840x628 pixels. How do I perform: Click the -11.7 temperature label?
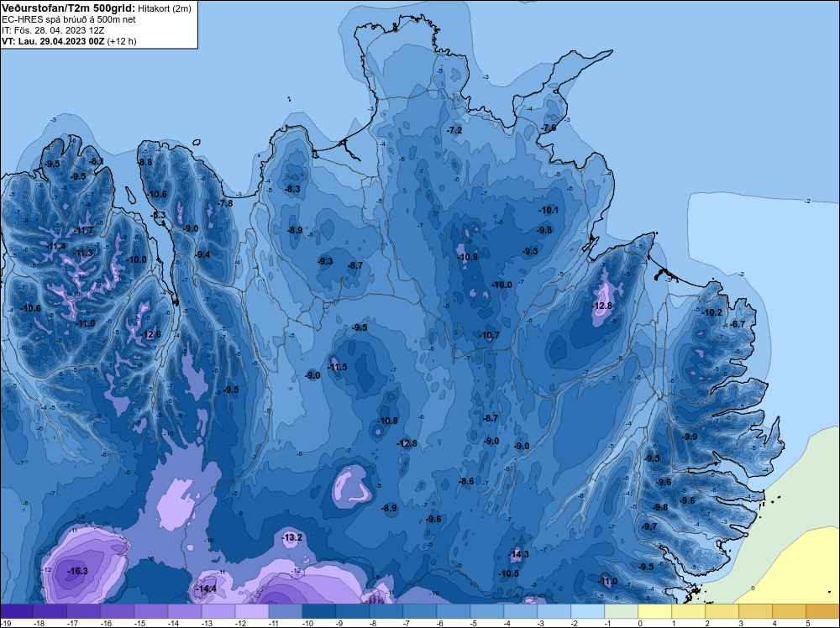click(83, 231)
